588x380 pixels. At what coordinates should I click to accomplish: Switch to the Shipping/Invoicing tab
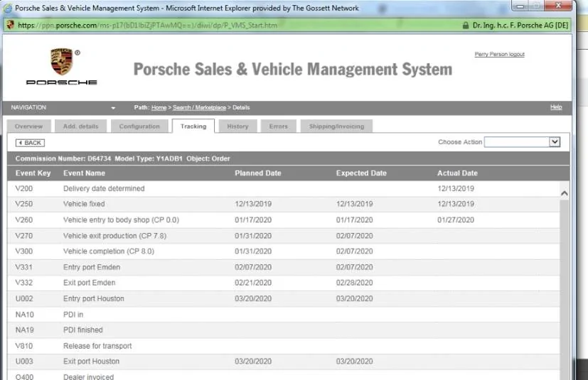click(x=336, y=126)
